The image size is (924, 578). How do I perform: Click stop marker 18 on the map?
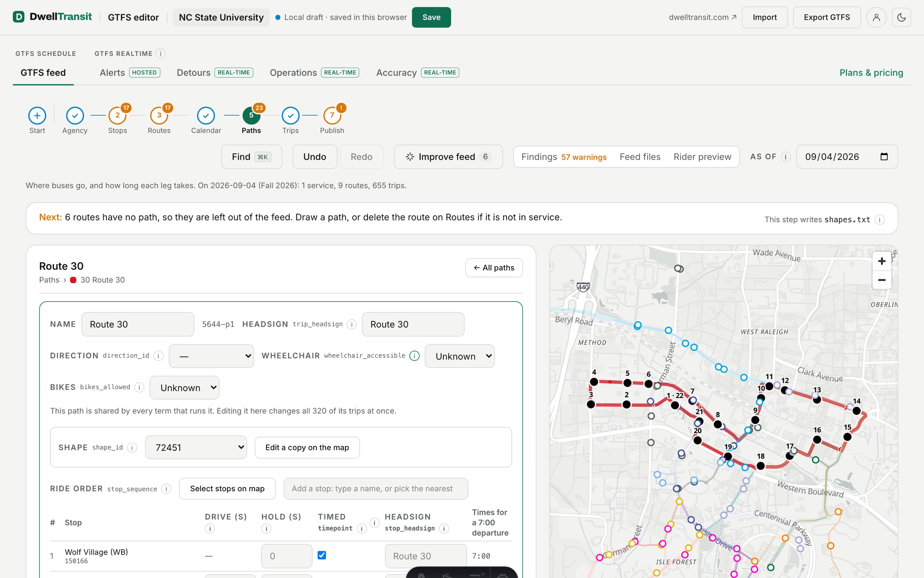point(761,466)
